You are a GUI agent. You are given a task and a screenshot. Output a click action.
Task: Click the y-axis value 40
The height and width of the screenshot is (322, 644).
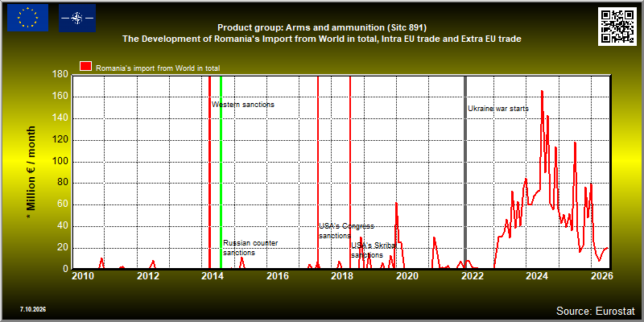[x=63, y=226]
